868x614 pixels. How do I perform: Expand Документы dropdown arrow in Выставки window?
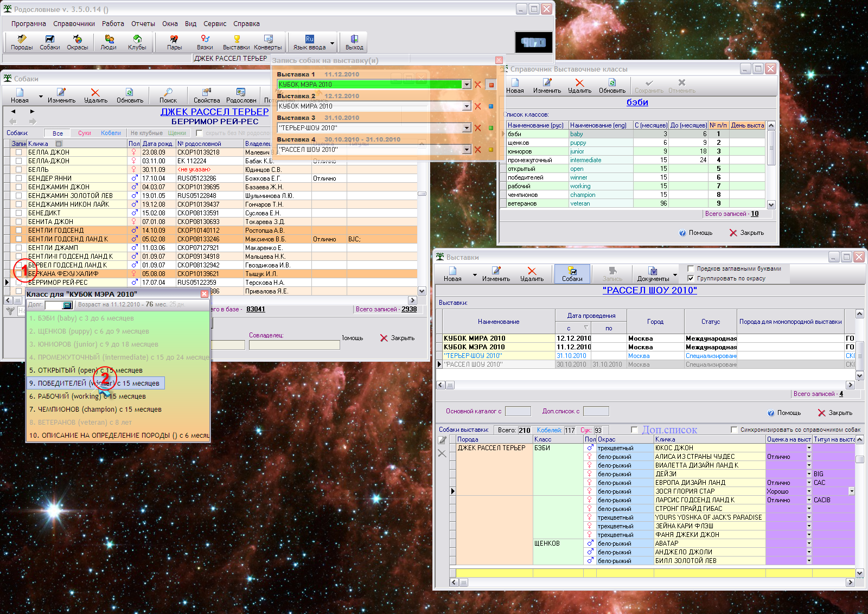point(675,274)
